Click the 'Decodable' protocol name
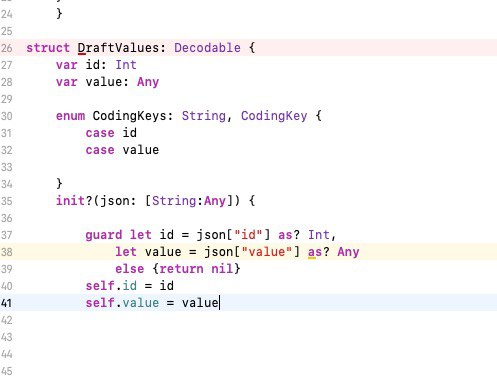The image size is (497, 380). [x=207, y=48]
